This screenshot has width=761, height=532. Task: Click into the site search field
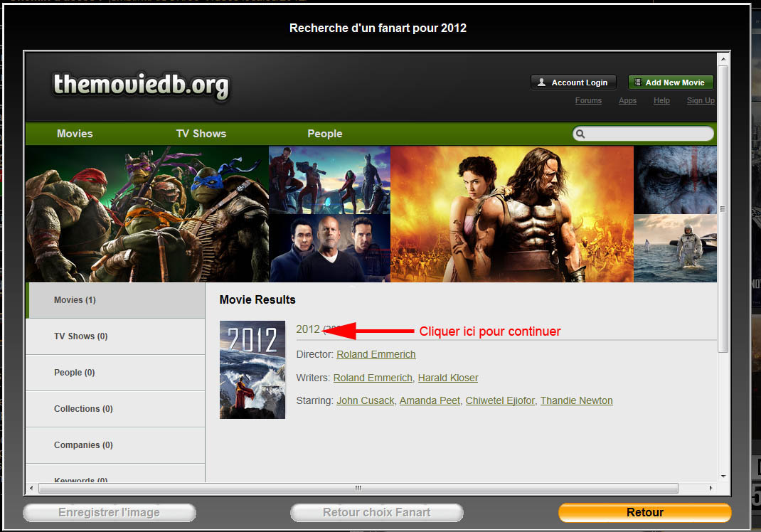point(643,134)
